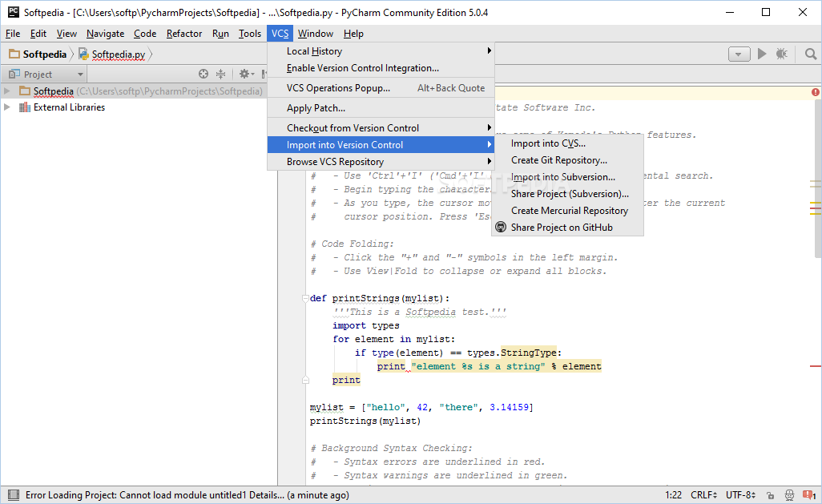
Task: Choose Create Mercurial Repository
Action: pyautogui.click(x=567, y=210)
